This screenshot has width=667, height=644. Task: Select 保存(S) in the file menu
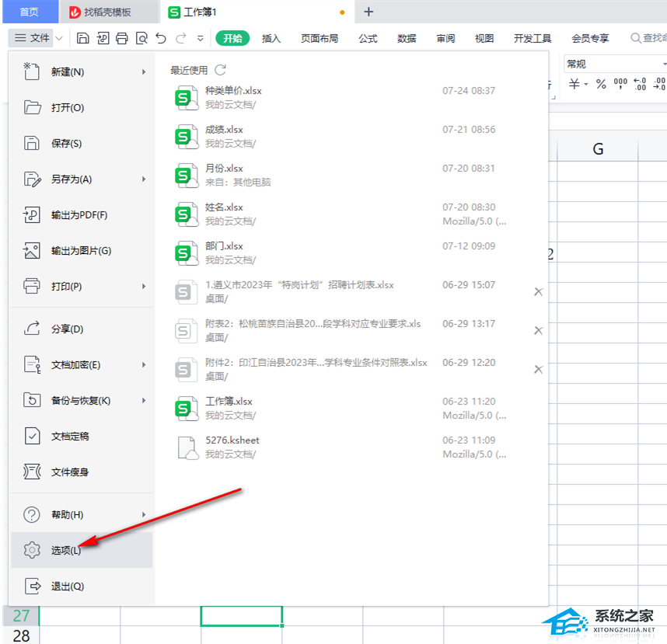(82, 143)
